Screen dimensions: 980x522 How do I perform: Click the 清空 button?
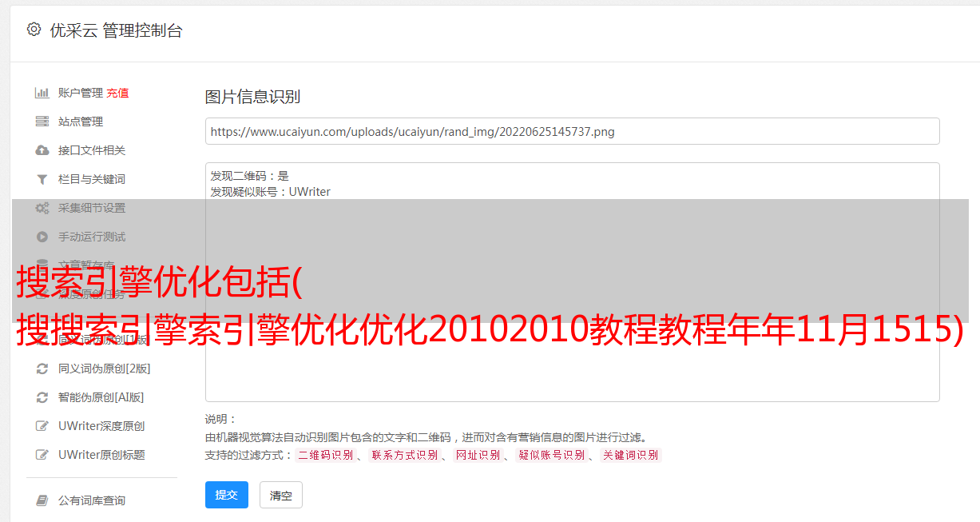click(x=281, y=496)
